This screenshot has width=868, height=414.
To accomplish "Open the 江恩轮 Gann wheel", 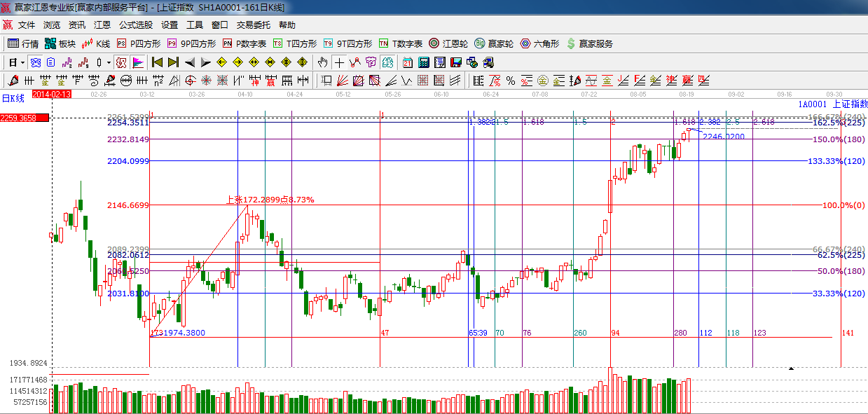I will pyautogui.click(x=448, y=43).
